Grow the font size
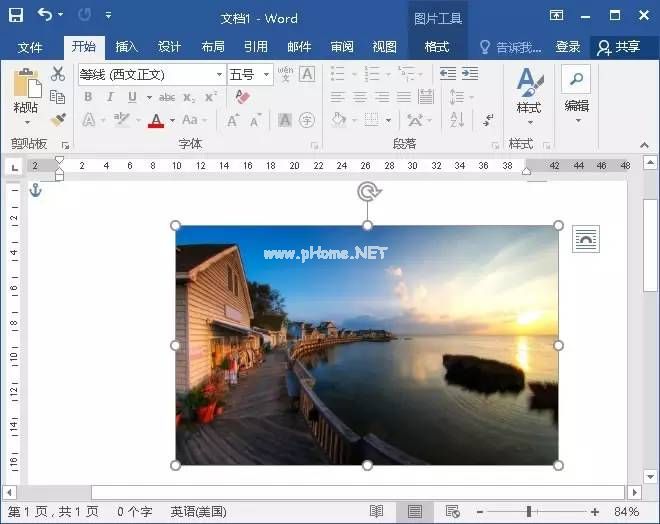This screenshot has height=524, width=660. [x=233, y=120]
